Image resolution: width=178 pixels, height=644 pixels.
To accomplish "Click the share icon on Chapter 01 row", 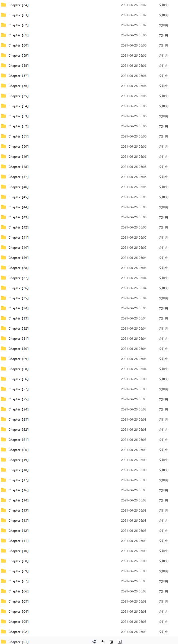I will click(x=94, y=641).
